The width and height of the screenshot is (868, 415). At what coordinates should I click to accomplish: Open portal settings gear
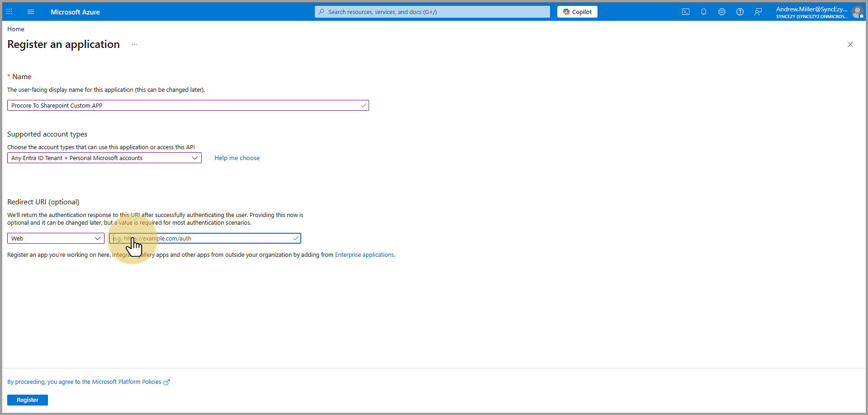(x=721, y=12)
